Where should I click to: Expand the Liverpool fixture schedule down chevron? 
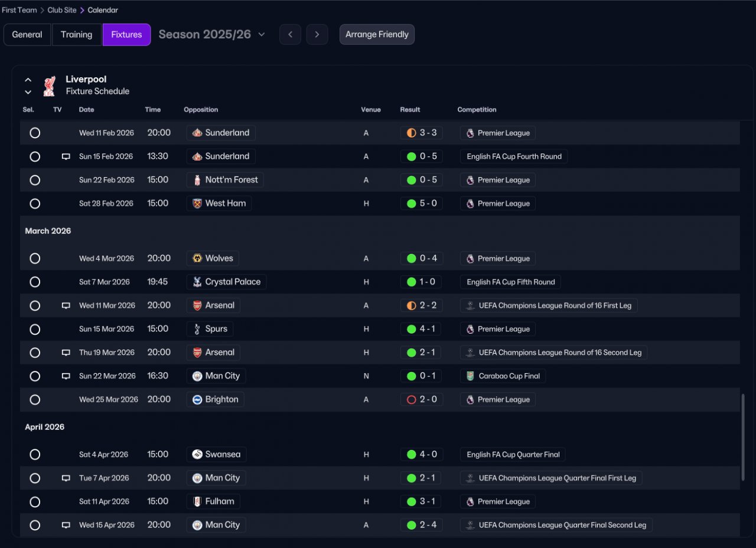click(28, 92)
